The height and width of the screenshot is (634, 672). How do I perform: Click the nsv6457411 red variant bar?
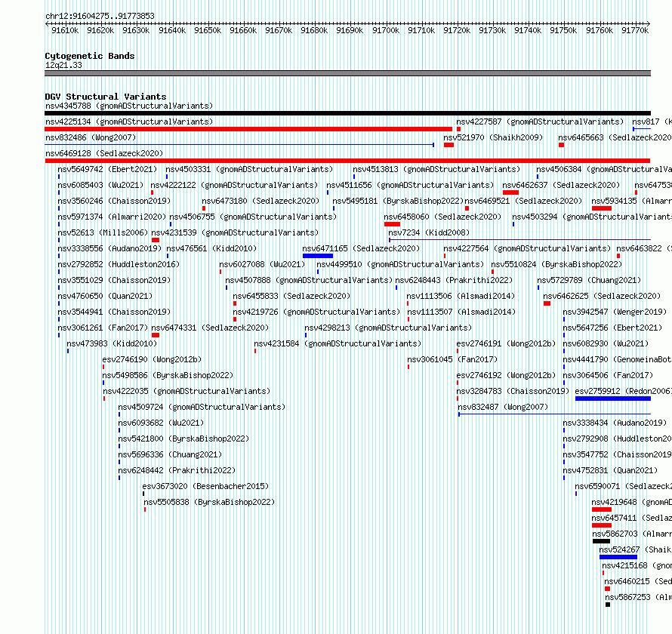(x=601, y=525)
